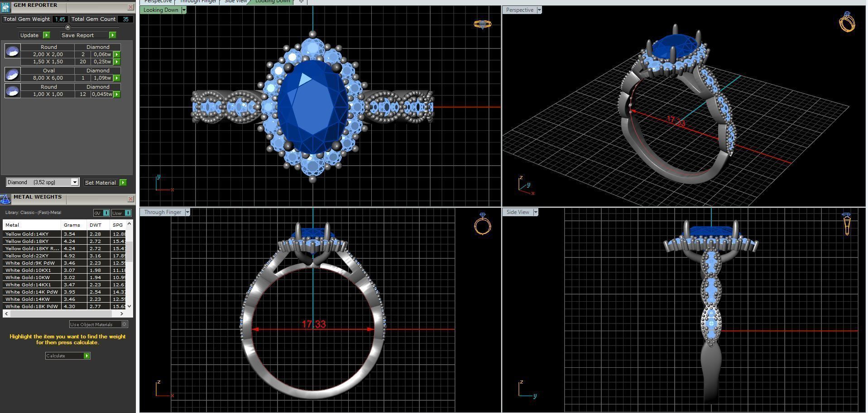The image size is (868, 413).
Task: Click green arrow for 2,00 X 2,00 row
Action: pos(117,54)
